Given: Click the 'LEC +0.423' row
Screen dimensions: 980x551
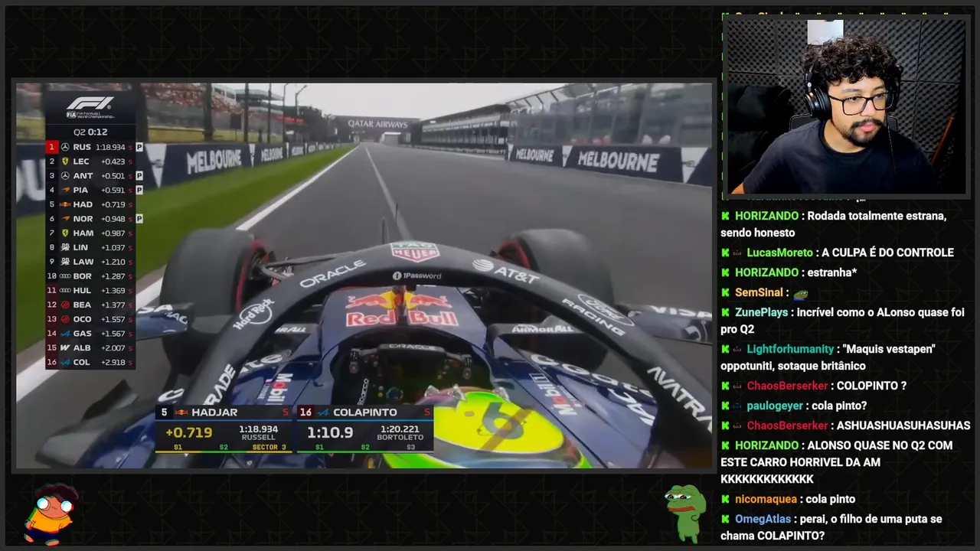Looking at the screenshot, I should [x=90, y=161].
